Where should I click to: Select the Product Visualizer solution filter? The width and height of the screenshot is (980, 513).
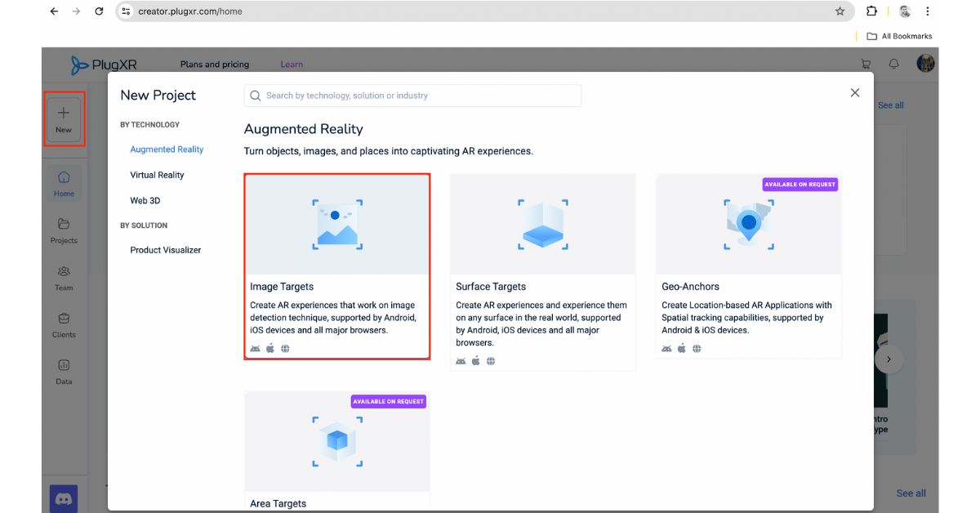pos(165,250)
